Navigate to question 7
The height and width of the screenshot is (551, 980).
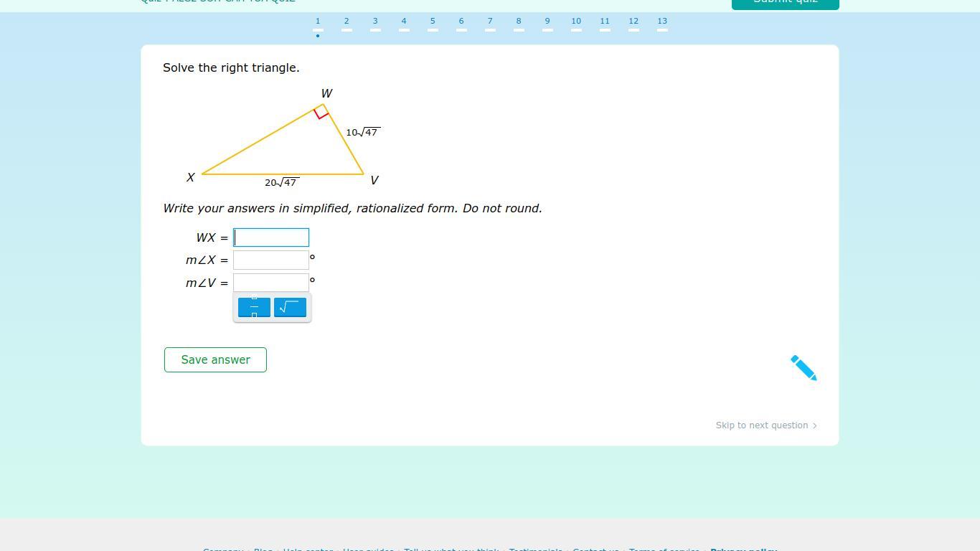490,22
